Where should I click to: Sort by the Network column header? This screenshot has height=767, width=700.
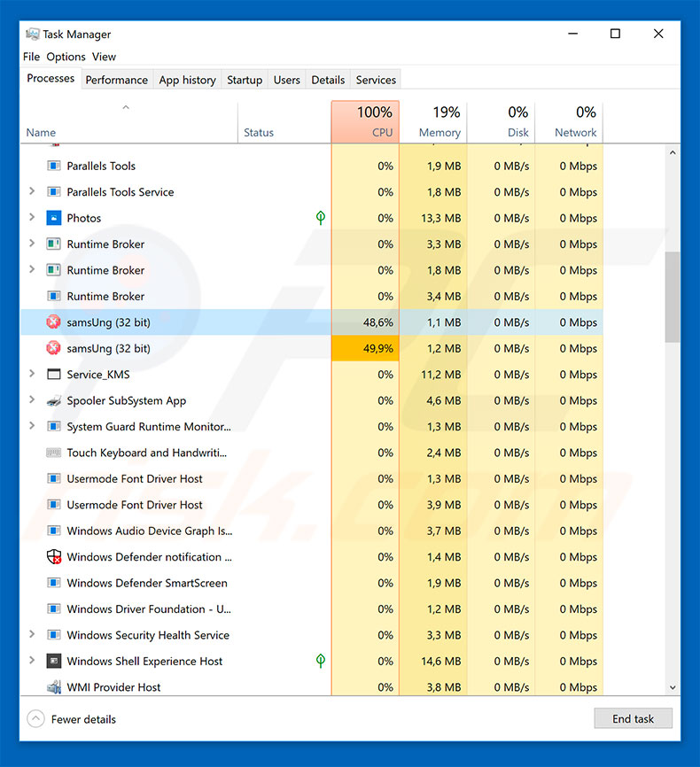[569, 122]
